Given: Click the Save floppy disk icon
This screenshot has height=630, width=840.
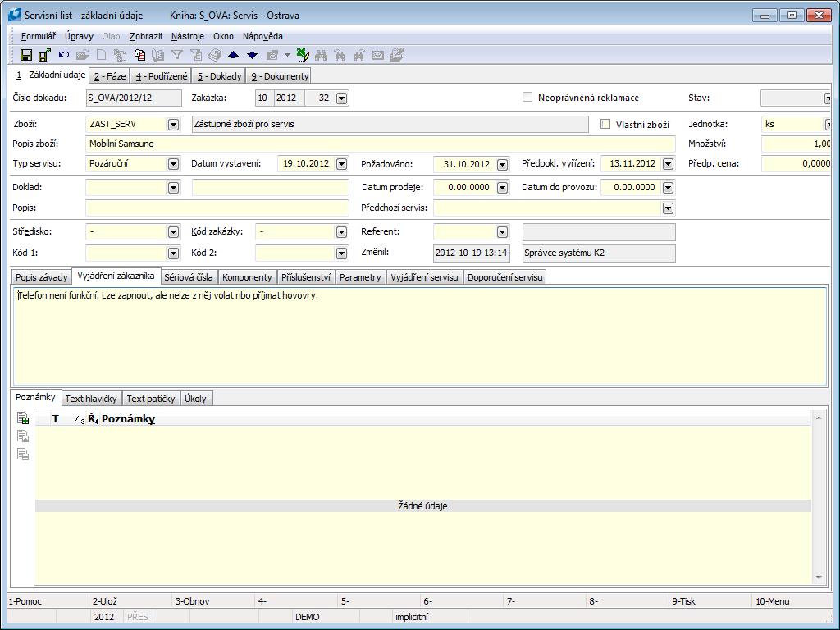Looking at the screenshot, I should click(26, 55).
